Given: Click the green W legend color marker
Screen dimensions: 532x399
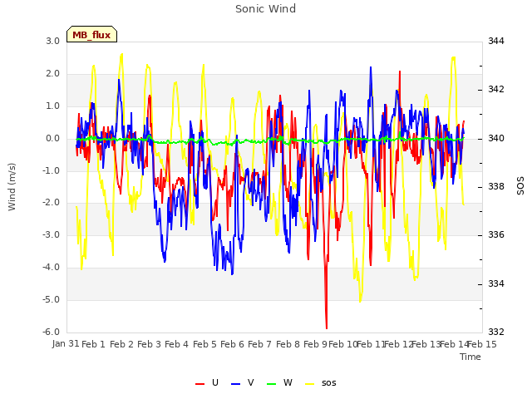Looking at the screenshot, I should click(272, 384).
